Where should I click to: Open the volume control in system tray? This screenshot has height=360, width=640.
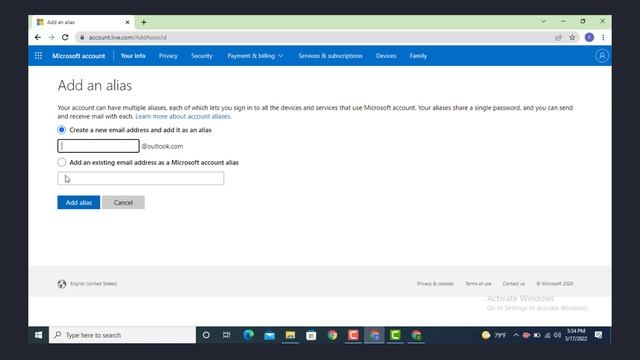[x=558, y=335]
